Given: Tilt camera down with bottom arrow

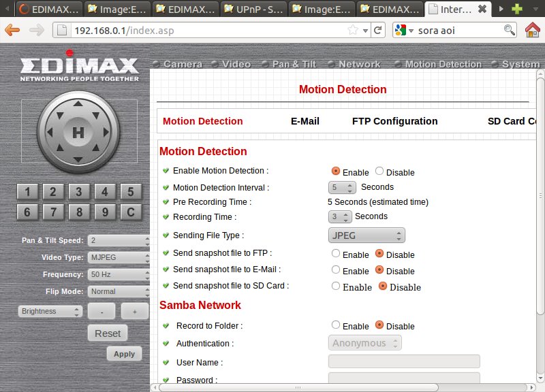Looking at the screenshot, I should 78,160.
